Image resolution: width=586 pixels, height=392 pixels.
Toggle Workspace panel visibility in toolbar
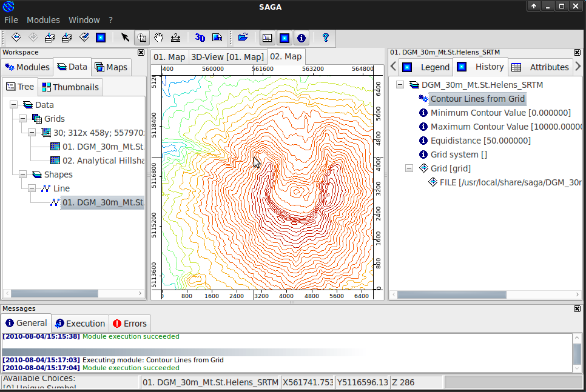tap(267, 38)
